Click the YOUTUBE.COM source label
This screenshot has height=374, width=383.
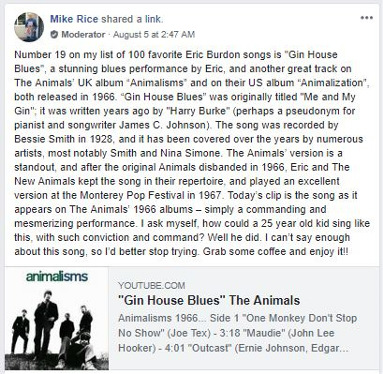[152, 285]
